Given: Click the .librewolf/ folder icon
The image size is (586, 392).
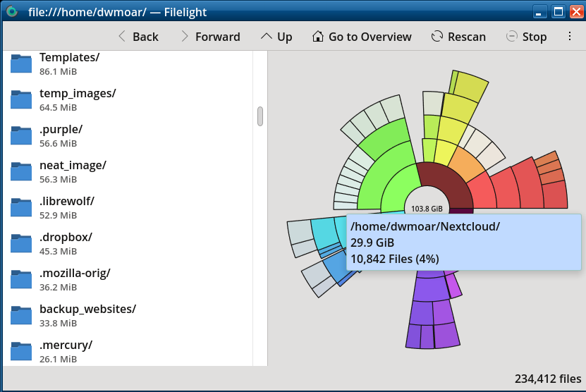Looking at the screenshot, I should [x=21, y=207].
